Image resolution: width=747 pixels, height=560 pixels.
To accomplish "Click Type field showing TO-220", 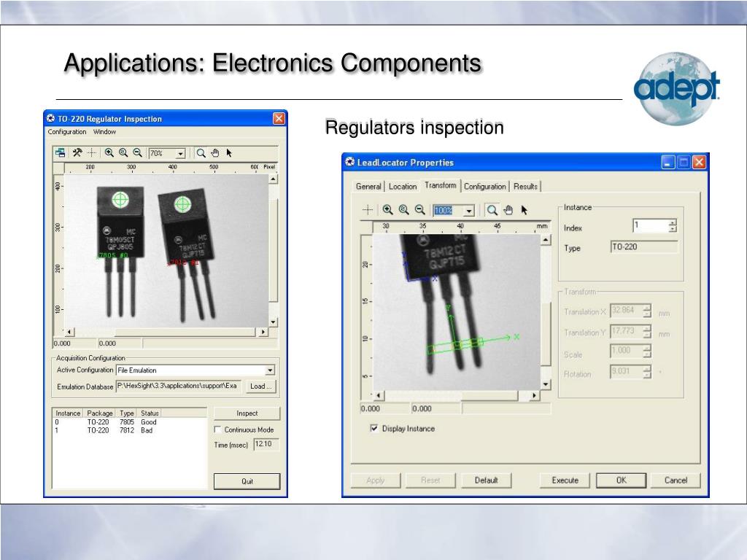I will point(644,246).
